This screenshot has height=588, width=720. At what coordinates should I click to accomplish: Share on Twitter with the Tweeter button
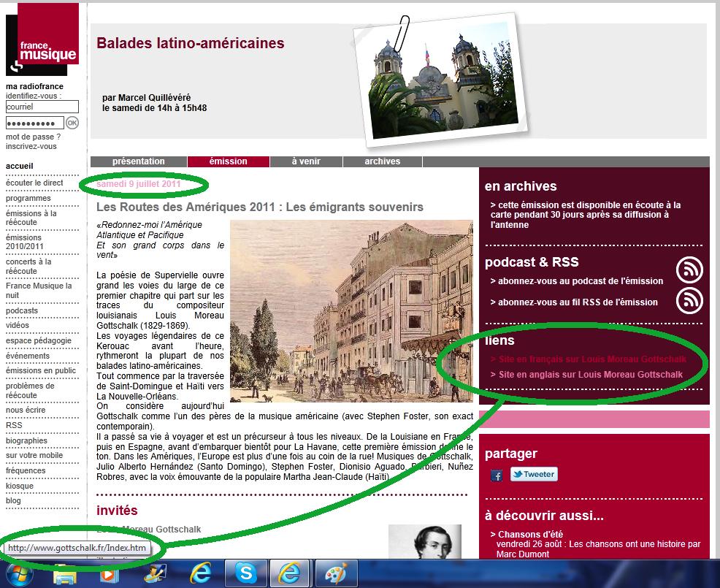[x=534, y=474]
